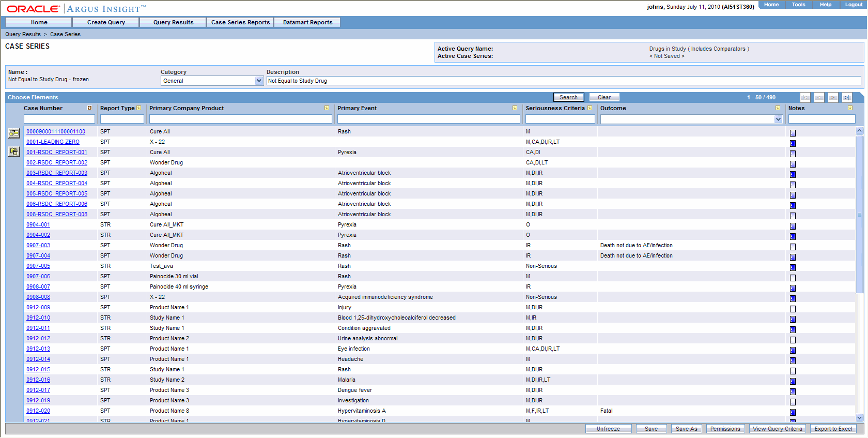Click Logout in the top bar
Viewport: 868px width, 438px height.
tap(854, 5)
